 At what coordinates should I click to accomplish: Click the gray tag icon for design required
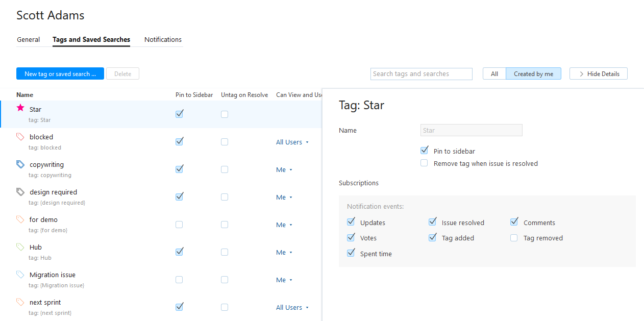click(x=20, y=192)
